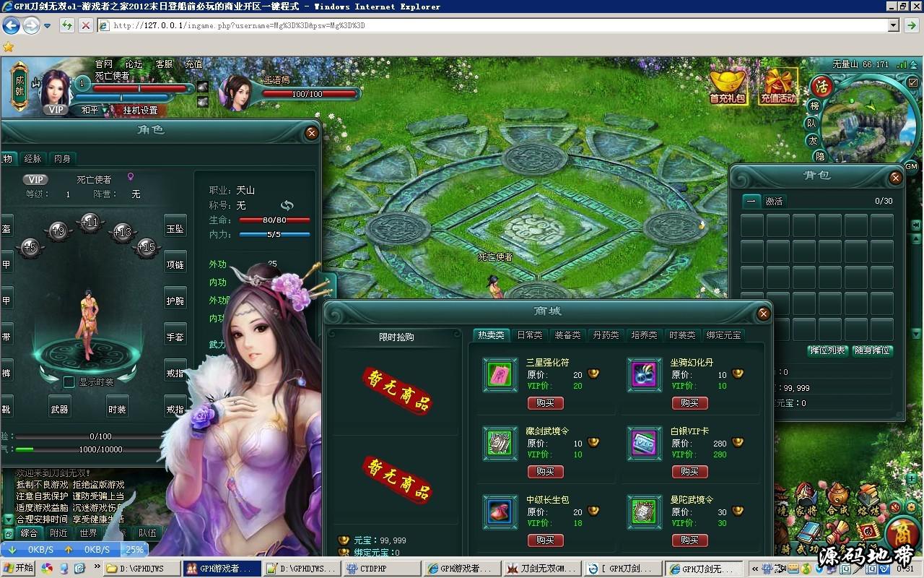Open the 挂机设置 auto-play settings
924x578 pixels.
(x=140, y=111)
